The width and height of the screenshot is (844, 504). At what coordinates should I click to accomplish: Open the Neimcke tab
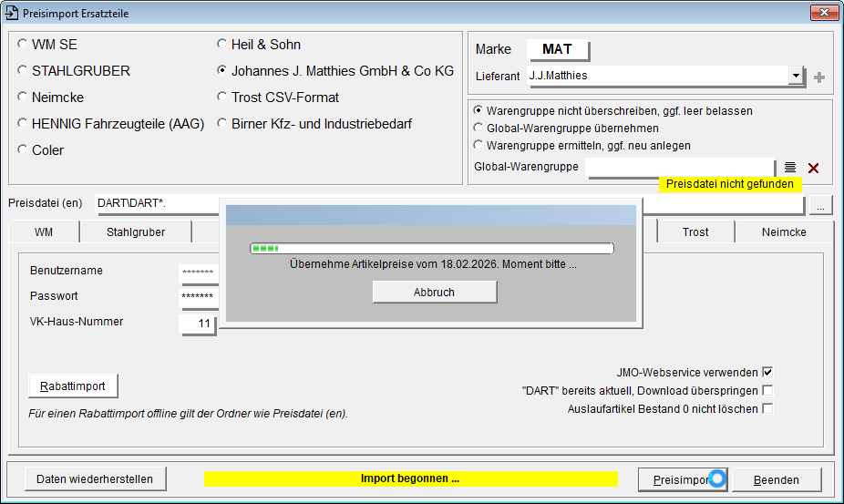[x=784, y=232]
